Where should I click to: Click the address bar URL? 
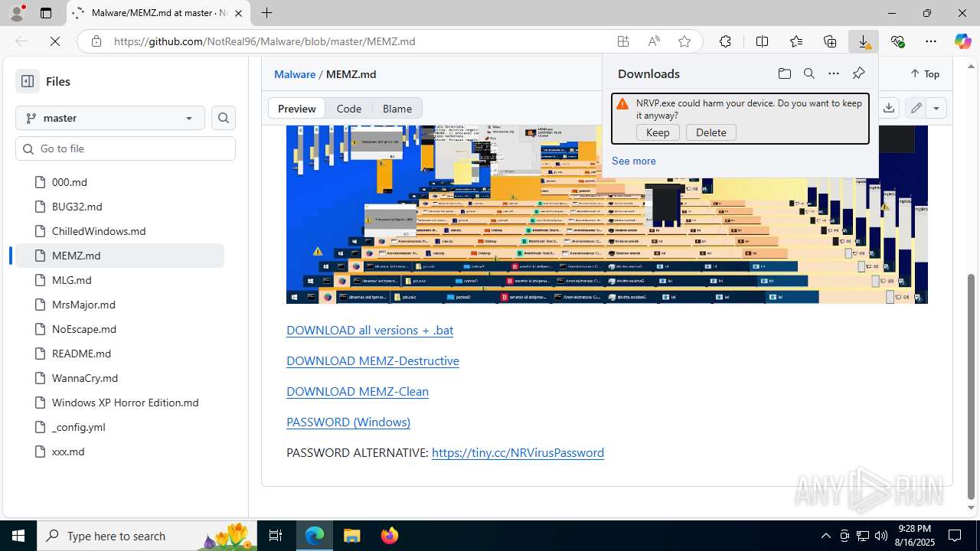[265, 41]
